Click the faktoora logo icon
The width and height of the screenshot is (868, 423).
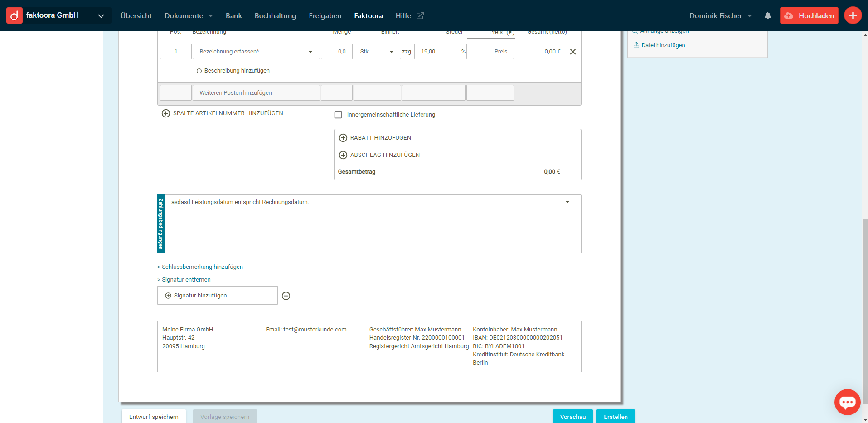[x=14, y=15]
